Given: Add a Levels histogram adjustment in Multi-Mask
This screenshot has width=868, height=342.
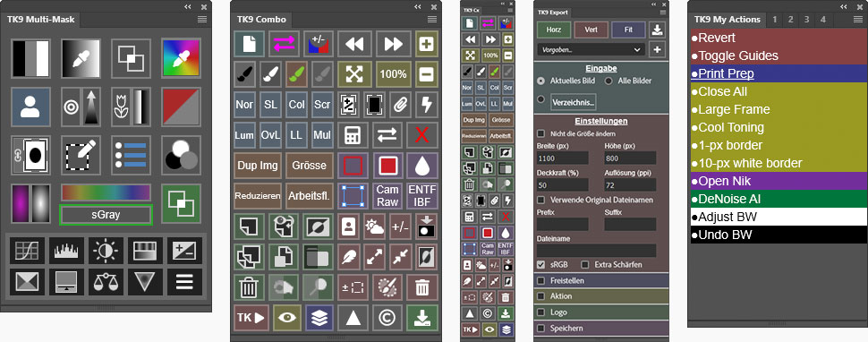Looking at the screenshot, I should point(66,252).
